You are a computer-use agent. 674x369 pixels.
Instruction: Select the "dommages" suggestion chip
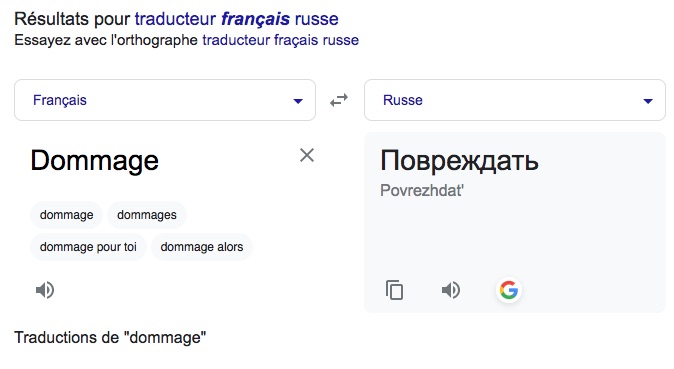[147, 215]
